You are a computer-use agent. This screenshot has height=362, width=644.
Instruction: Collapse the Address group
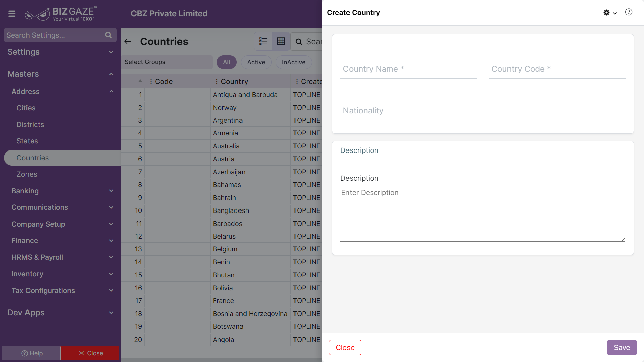[x=111, y=91]
